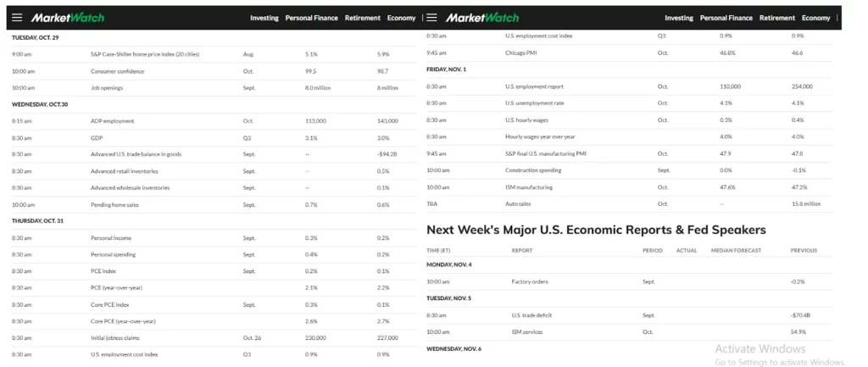Select the 'THURSDAY, OCT. 31' date heading

click(37, 221)
